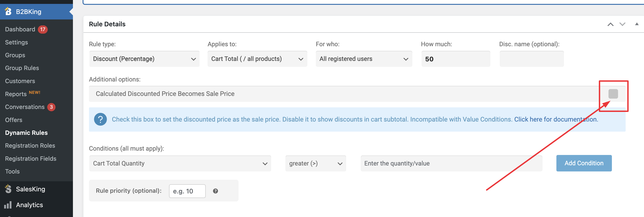Open the Rule type dropdown
This screenshot has width=644, height=217.
pos(144,59)
